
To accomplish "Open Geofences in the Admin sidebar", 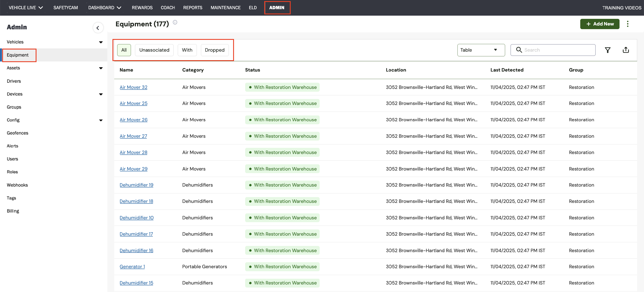I will [x=18, y=133].
